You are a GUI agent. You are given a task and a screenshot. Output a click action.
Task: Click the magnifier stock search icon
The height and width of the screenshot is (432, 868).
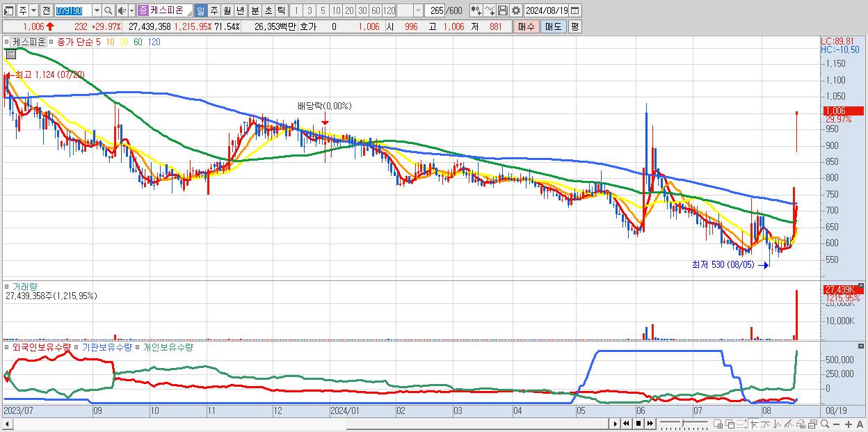pyautogui.click(x=108, y=10)
